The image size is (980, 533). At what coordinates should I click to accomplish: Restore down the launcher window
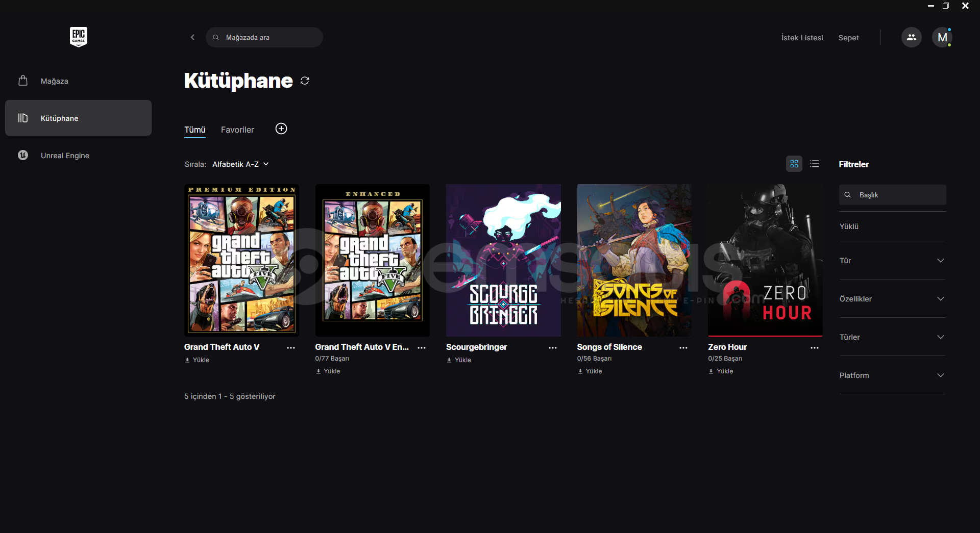point(946,6)
